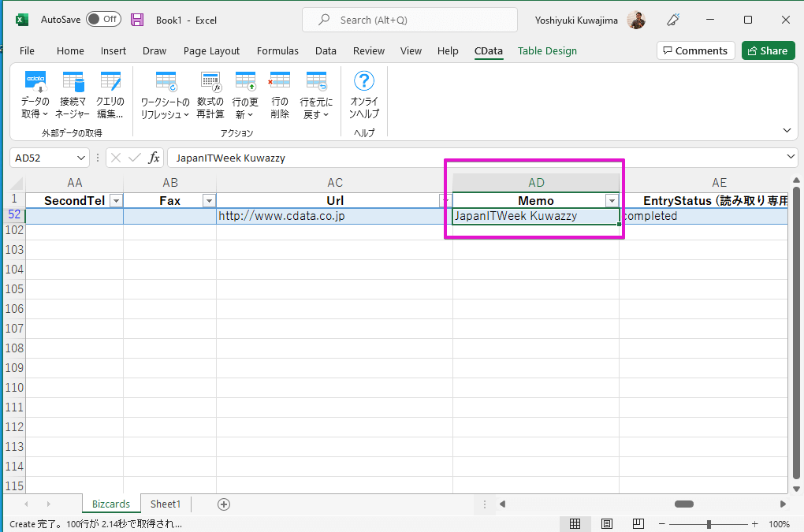Click the 数式の再計算 recalculate formulas icon
This screenshot has height=532, width=804.
coord(210,82)
